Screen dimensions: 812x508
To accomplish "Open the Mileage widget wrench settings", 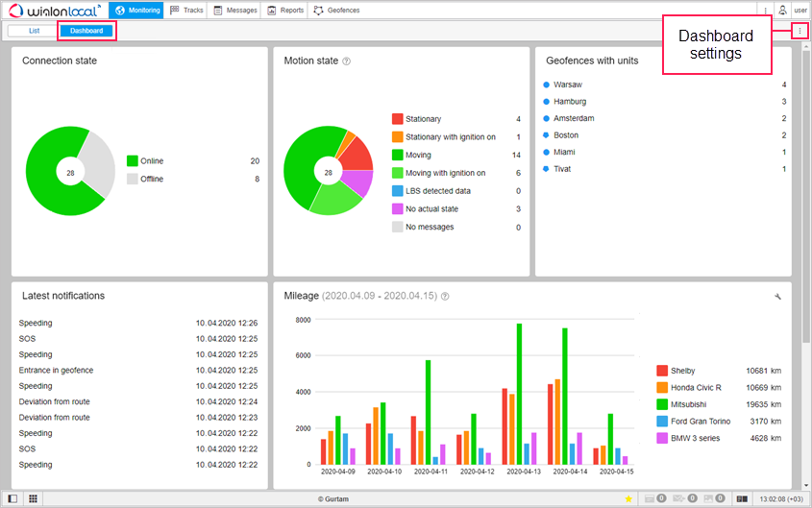I will coord(777,297).
